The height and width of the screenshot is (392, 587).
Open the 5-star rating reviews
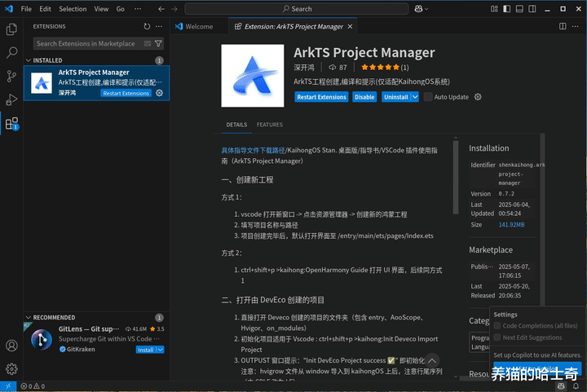(x=385, y=68)
